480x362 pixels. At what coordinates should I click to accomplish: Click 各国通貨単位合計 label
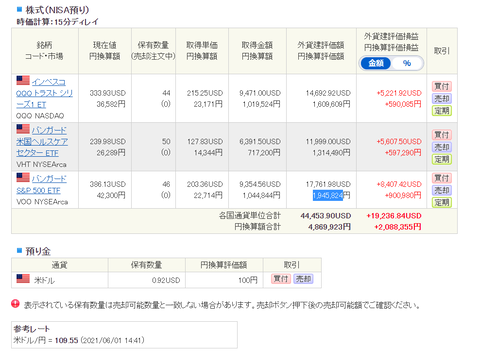click(250, 216)
